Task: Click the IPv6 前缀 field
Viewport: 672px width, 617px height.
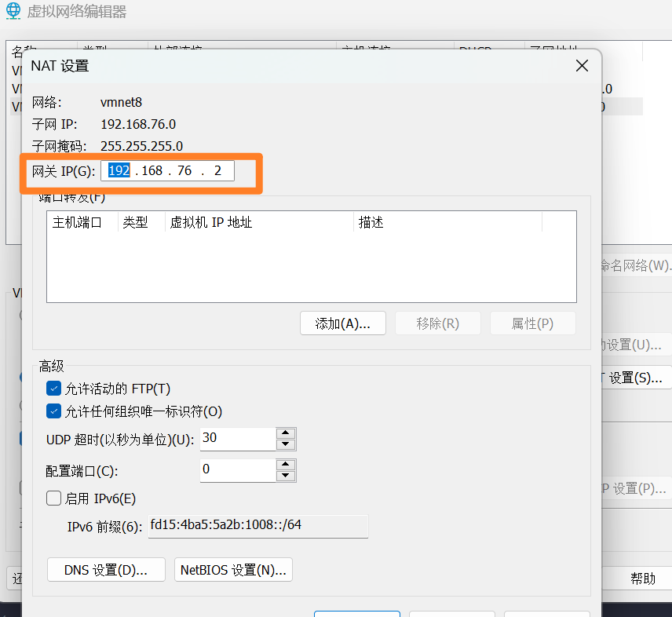Action: 258,526
